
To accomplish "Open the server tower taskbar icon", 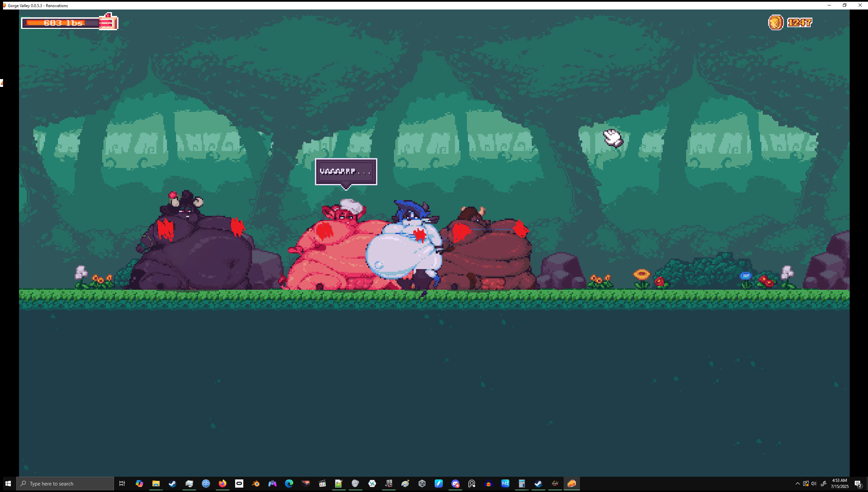I will (389, 484).
